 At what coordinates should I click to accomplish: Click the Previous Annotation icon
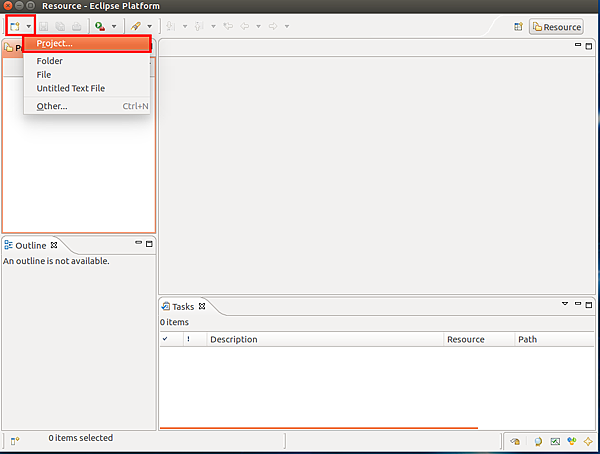click(199, 26)
